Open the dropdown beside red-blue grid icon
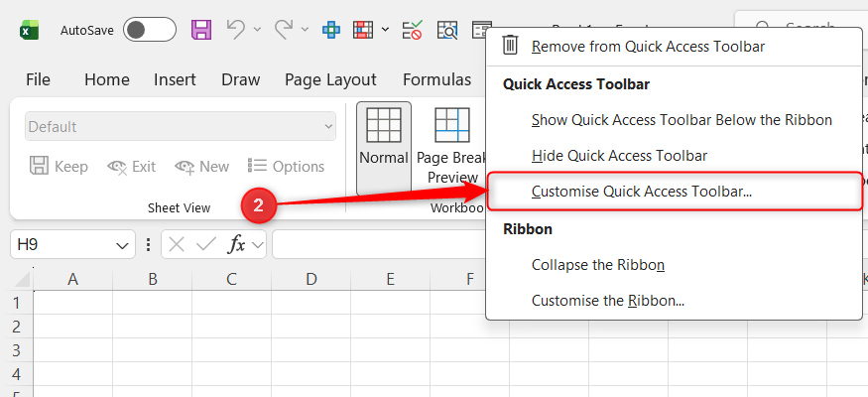This screenshot has height=397, width=868. 385,30
